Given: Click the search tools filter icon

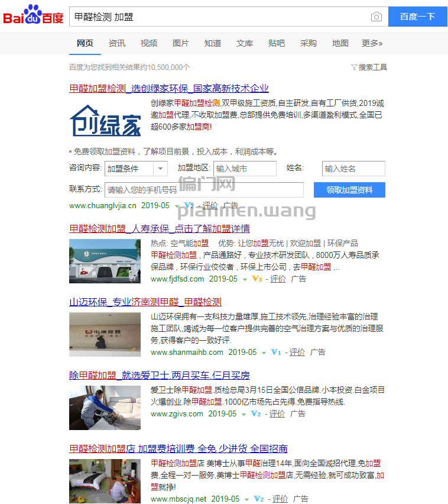Looking at the screenshot, I should 354,67.
